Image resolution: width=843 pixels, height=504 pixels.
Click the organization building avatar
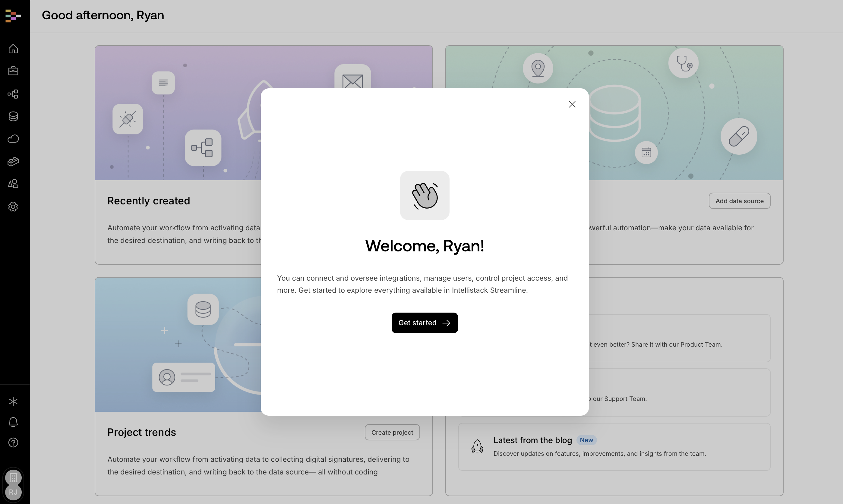click(x=13, y=477)
